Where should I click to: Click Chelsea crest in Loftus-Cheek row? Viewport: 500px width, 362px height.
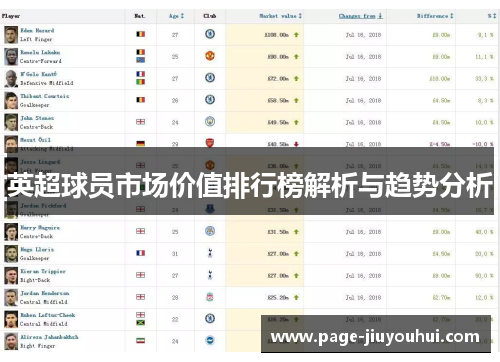pos(210,319)
